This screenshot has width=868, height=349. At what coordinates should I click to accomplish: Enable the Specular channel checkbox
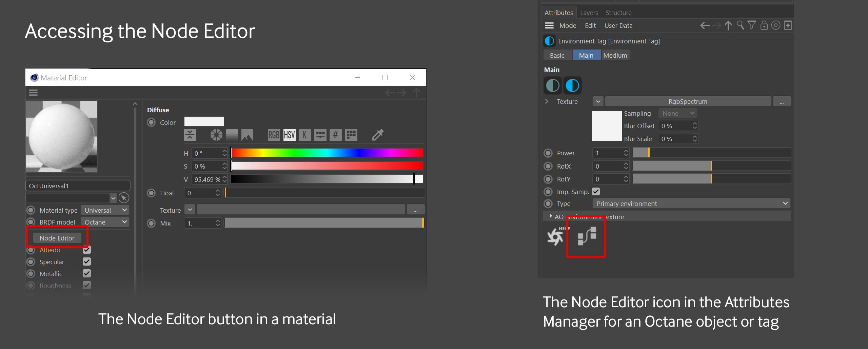click(x=87, y=261)
